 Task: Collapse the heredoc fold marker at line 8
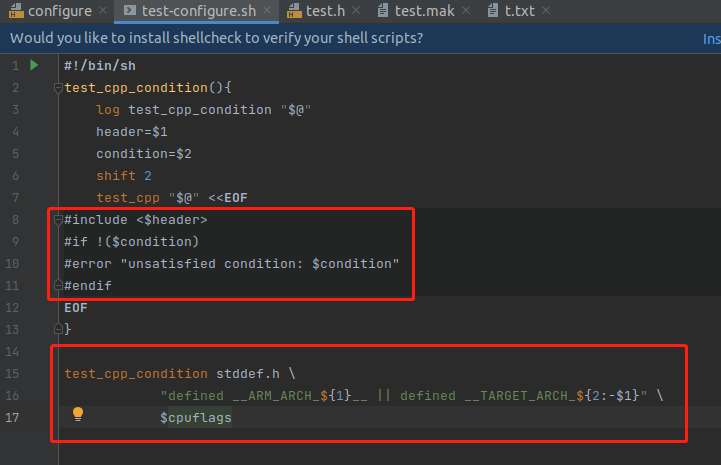click(58, 220)
